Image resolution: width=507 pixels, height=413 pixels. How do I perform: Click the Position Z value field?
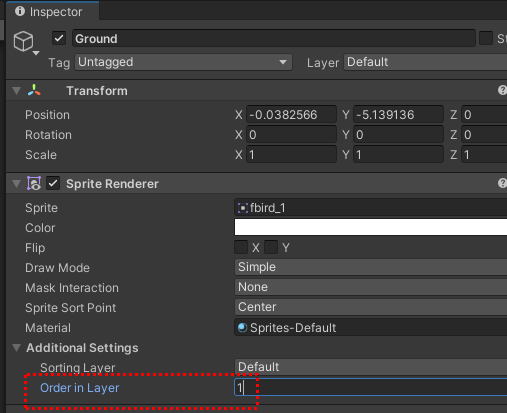coord(484,115)
